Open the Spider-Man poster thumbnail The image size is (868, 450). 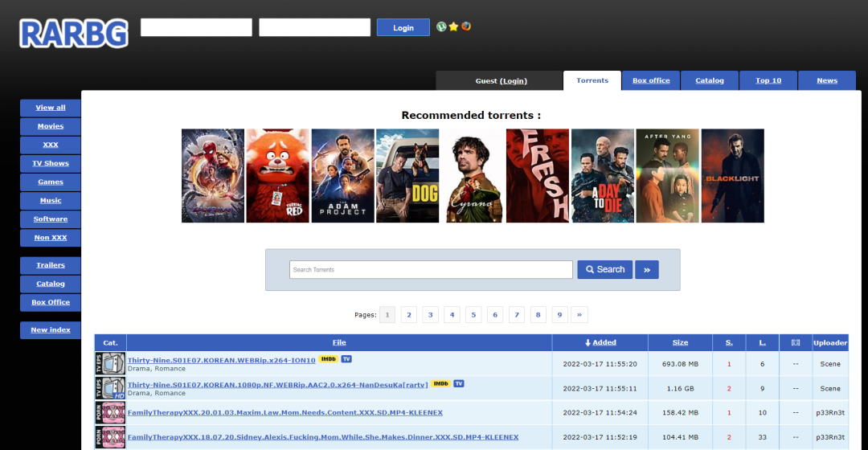point(212,176)
